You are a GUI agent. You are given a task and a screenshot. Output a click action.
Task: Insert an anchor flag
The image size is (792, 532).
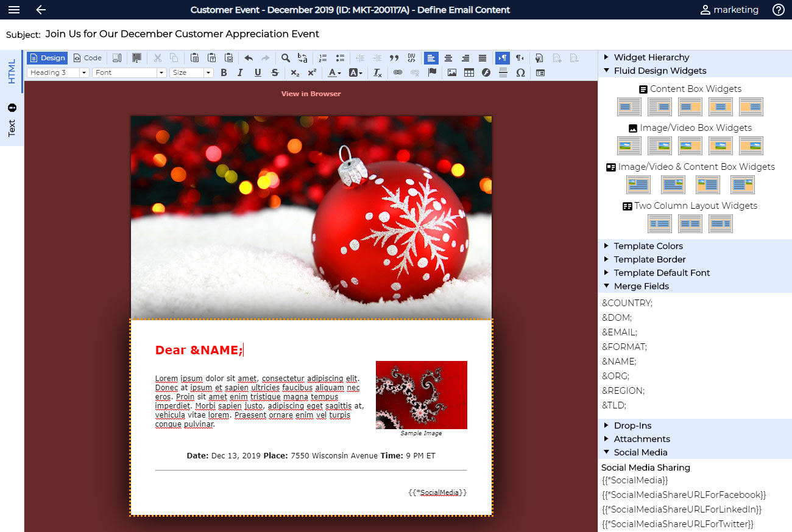tap(432, 72)
